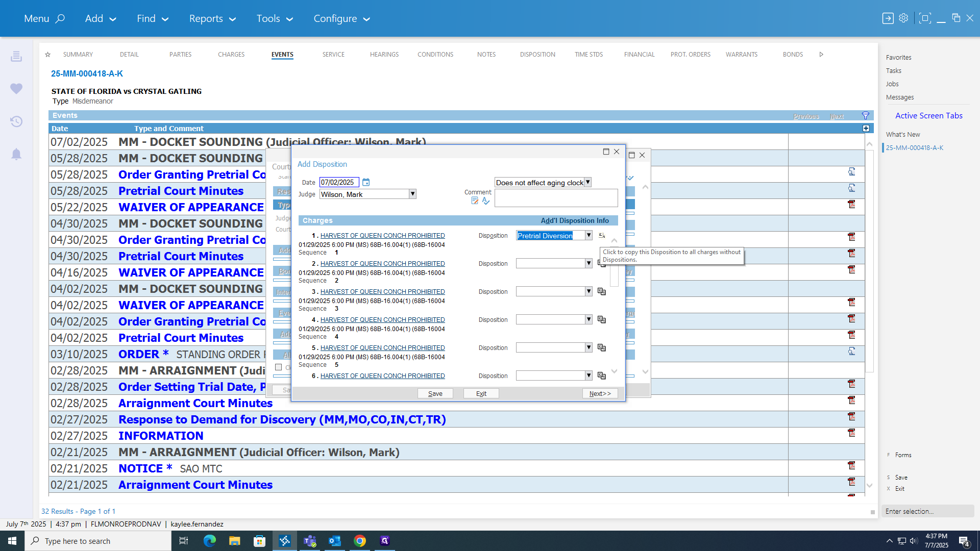Click the sidebar cases stack icon
Screen dimensions: 980x551
[x=16, y=56]
